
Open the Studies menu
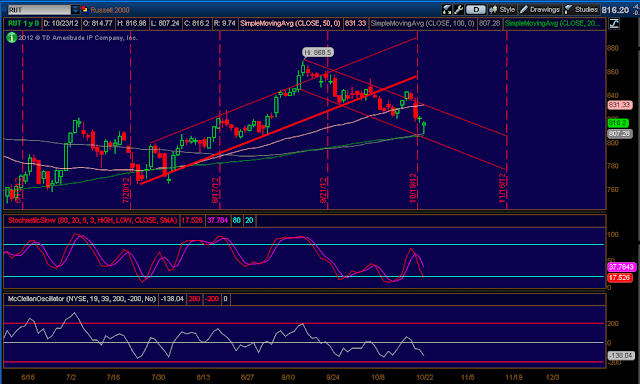581,9
